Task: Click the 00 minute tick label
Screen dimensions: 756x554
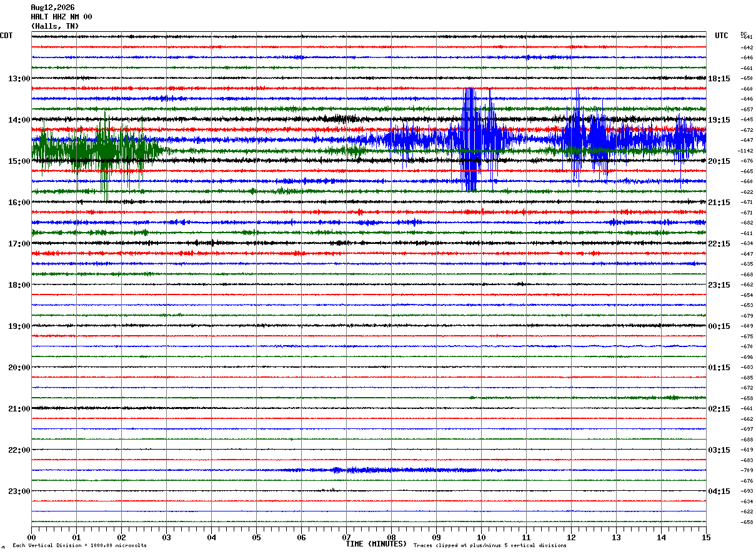Action: 32,537
